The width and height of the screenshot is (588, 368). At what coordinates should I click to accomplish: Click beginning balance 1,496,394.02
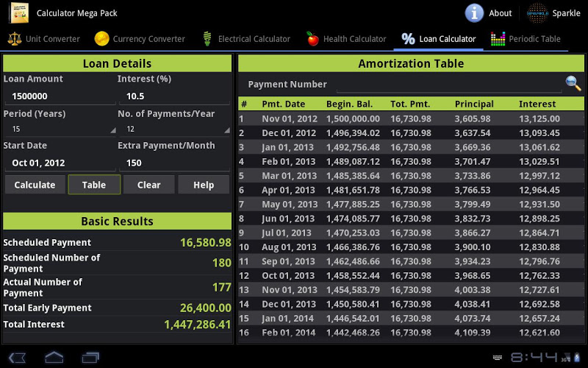click(x=353, y=133)
